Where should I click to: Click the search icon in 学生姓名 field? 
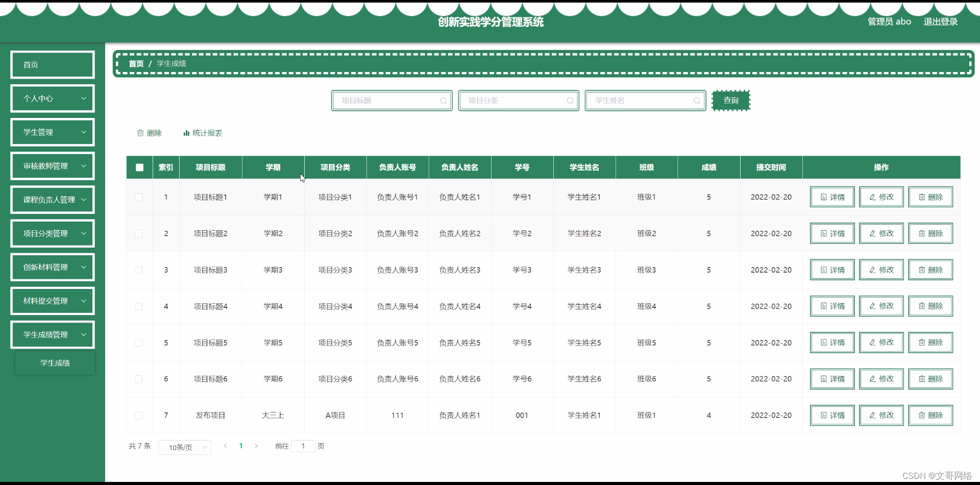[x=697, y=101]
